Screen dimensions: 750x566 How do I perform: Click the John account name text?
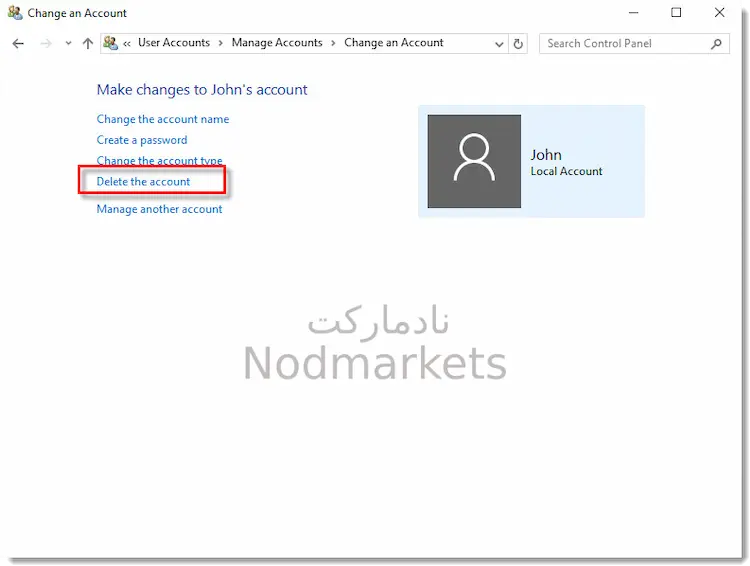(546, 155)
